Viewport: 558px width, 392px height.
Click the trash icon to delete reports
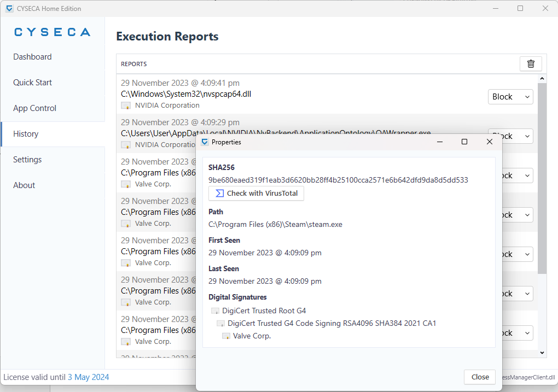point(531,64)
